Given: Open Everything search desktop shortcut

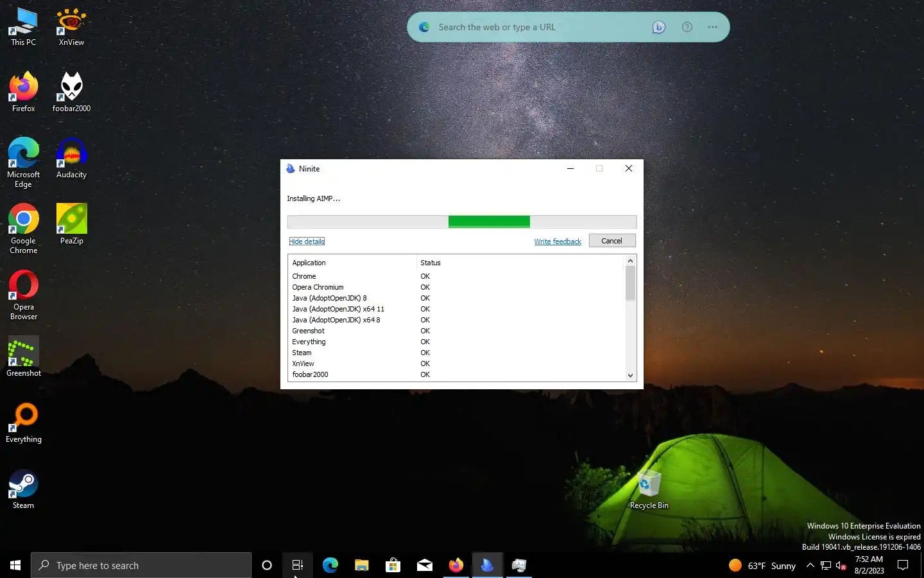Looking at the screenshot, I should click(23, 423).
